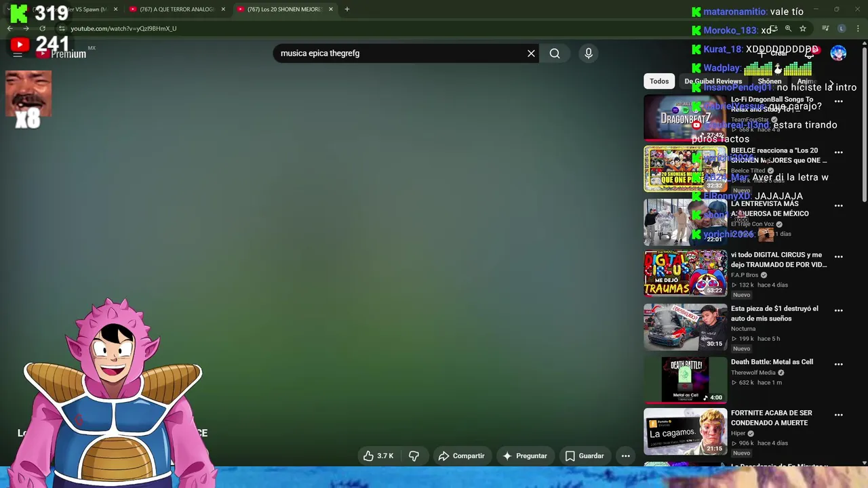This screenshot has height=488, width=868.
Task: Switch to A QUE TERROR ANALOG tab
Action: [x=176, y=9]
